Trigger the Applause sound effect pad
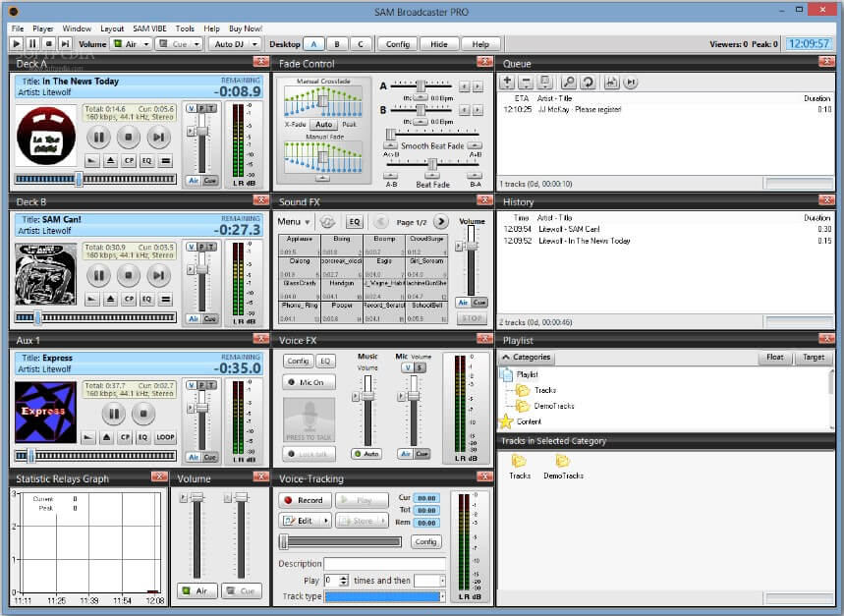This screenshot has height=616, width=844. point(300,245)
